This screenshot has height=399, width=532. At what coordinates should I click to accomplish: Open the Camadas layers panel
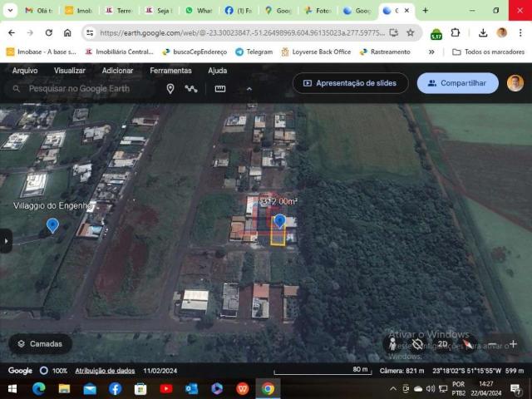click(40, 344)
